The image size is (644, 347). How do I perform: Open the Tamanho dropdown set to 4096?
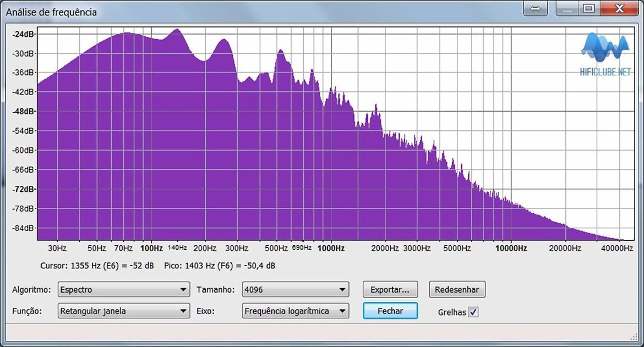296,289
